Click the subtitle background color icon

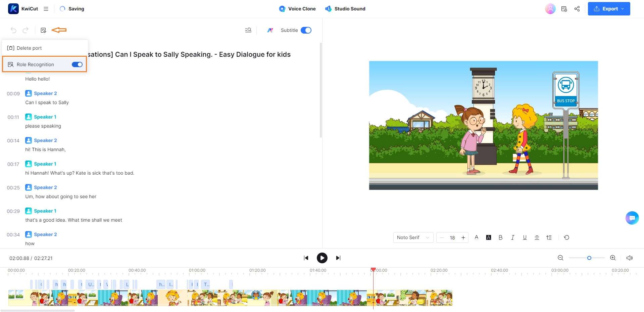[489, 237]
